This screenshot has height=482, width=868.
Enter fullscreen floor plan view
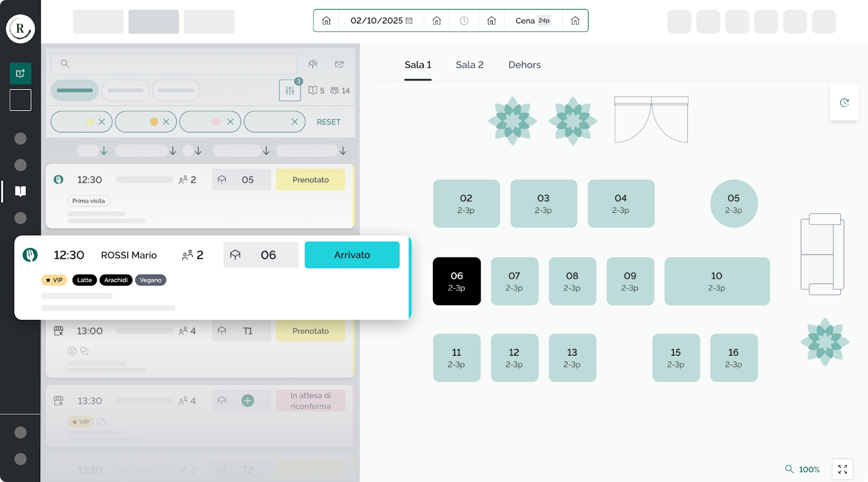point(843,469)
